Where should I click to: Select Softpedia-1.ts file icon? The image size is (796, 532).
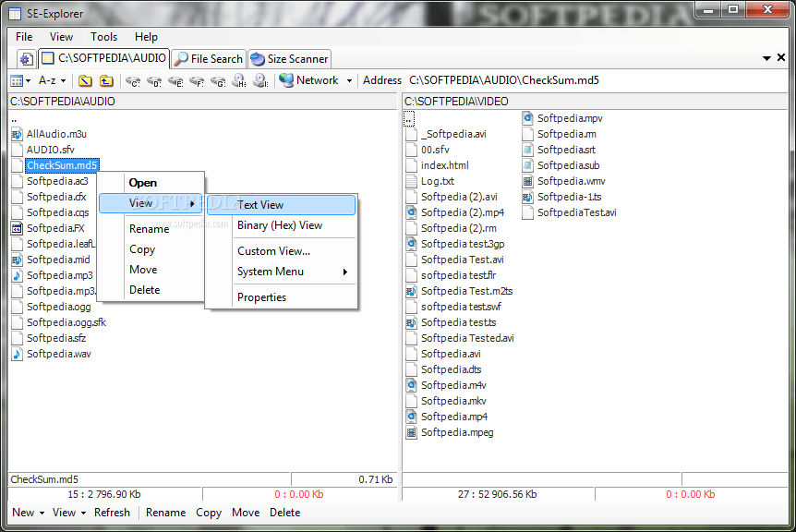coord(527,197)
